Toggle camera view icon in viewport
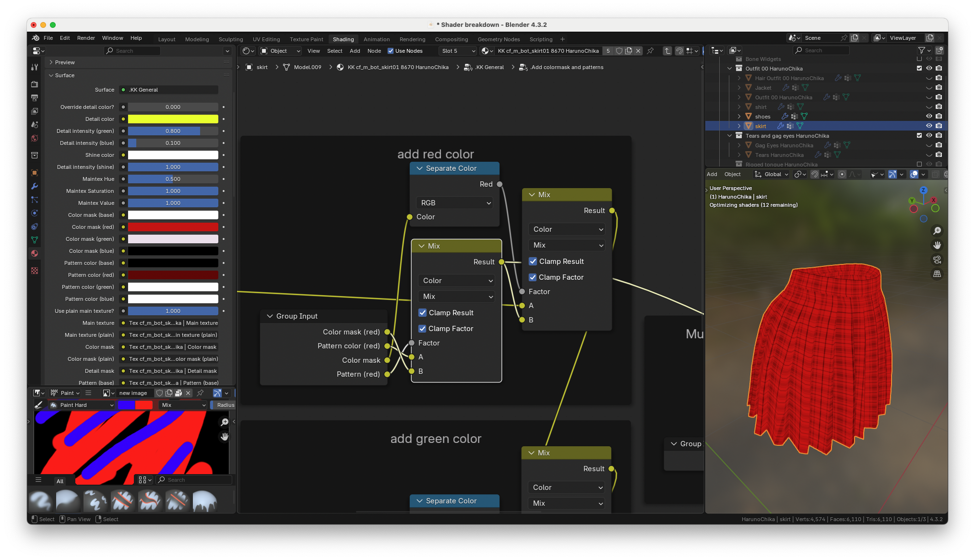This screenshot has height=560, width=975. click(x=937, y=260)
